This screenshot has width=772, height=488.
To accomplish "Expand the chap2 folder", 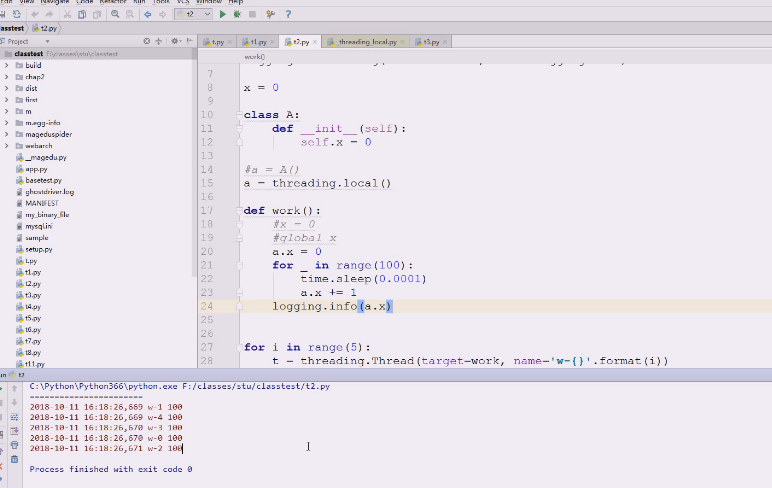I will pyautogui.click(x=6, y=77).
